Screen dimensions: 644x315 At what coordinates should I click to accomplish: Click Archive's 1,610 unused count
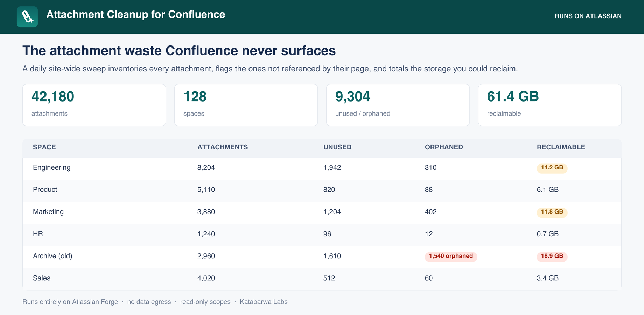click(x=332, y=256)
